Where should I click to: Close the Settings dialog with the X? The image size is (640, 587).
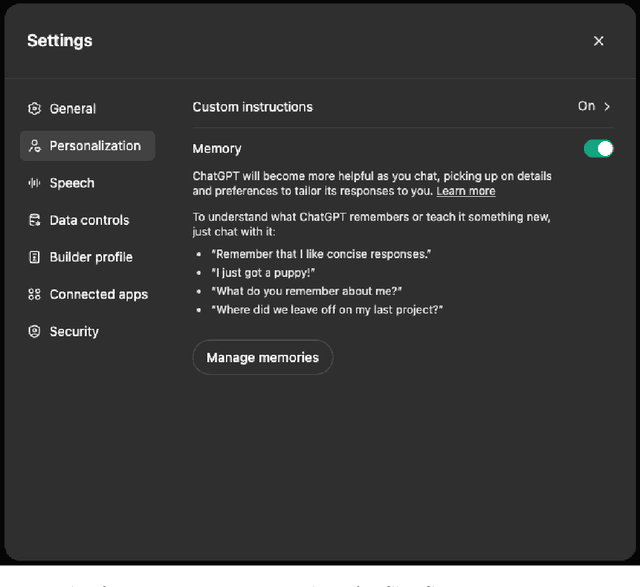[598, 41]
